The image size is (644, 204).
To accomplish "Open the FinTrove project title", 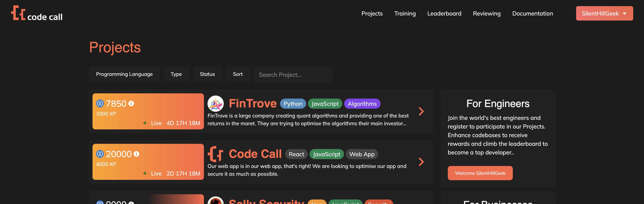I will tap(253, 103).
